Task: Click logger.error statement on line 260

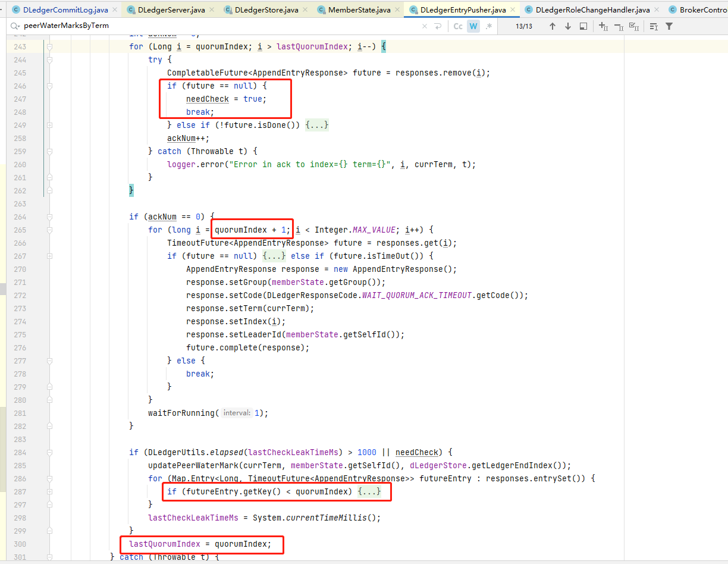Action: 322,164
